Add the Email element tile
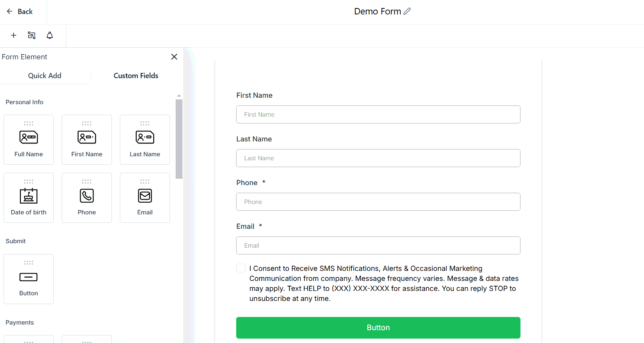The height and width of the screenshot is (343, 644). coord(145,198)
